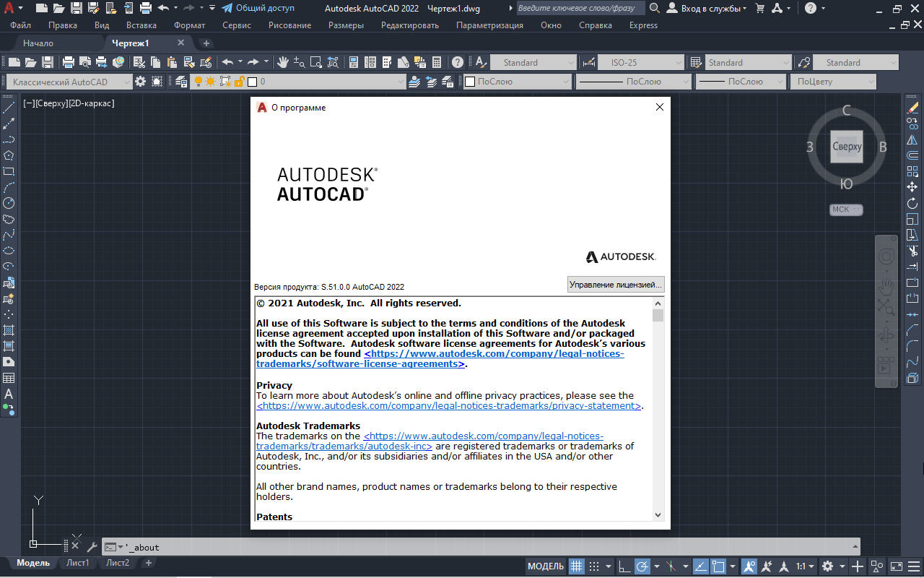Open Layer Properties Manager icon

click(180, 82)
